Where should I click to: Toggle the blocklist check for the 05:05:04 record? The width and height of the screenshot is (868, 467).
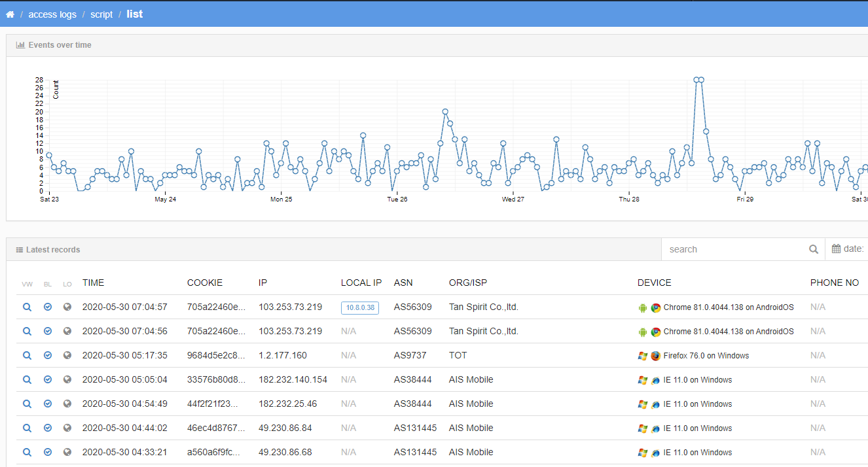pyautogui.click(x=48, y=380)
